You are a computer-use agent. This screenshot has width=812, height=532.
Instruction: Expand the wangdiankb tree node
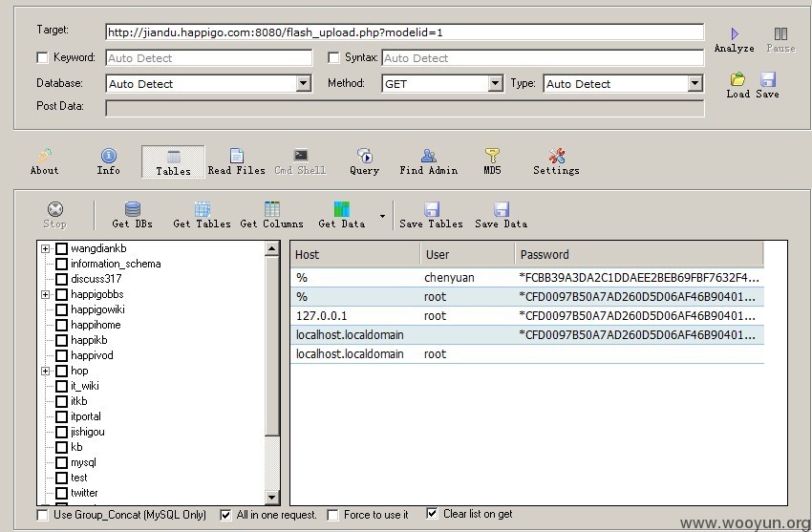(46, 249)
